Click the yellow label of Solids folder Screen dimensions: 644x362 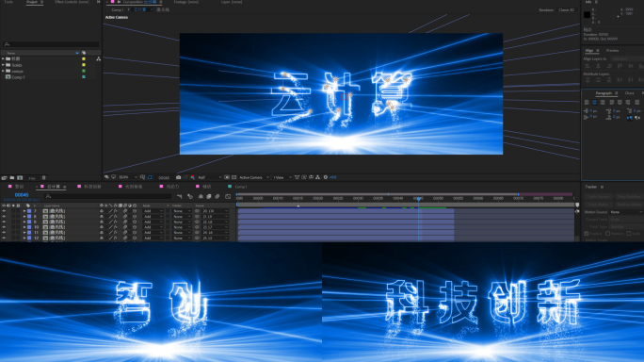(x=84, y=65)
